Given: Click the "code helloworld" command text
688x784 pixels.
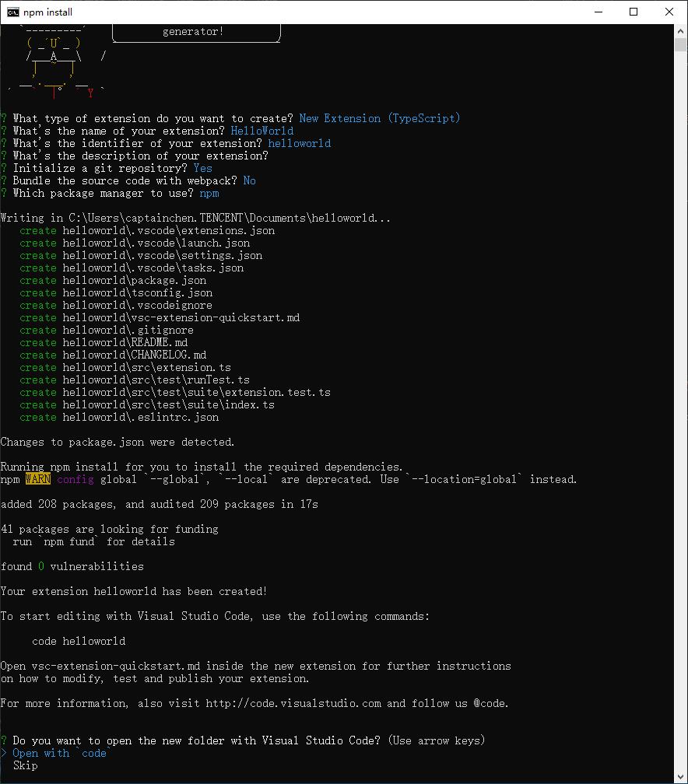Looking at the screenshot, I should pyautogui.click(x=79, y=641).
